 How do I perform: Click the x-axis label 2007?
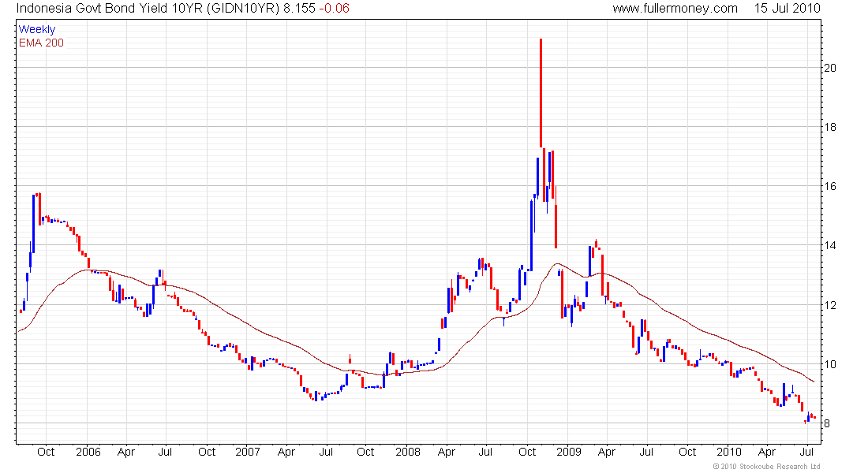pyautogui.click(x=248, y=452)
